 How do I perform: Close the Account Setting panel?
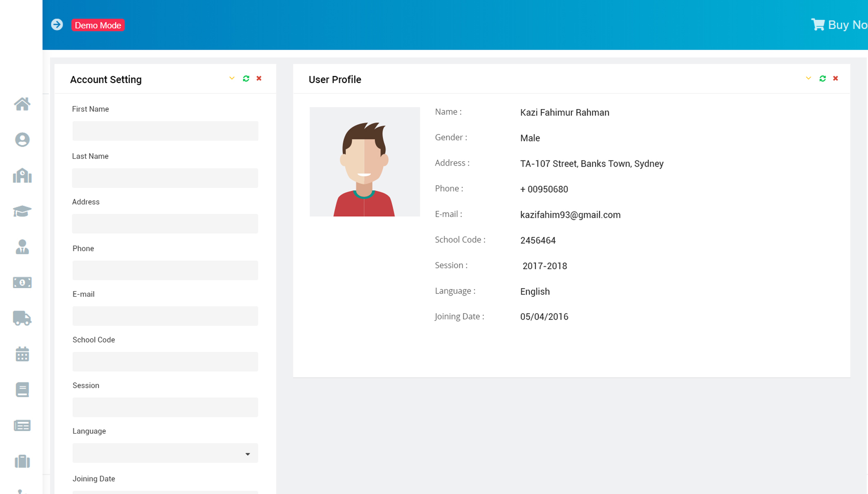[259, 78]
